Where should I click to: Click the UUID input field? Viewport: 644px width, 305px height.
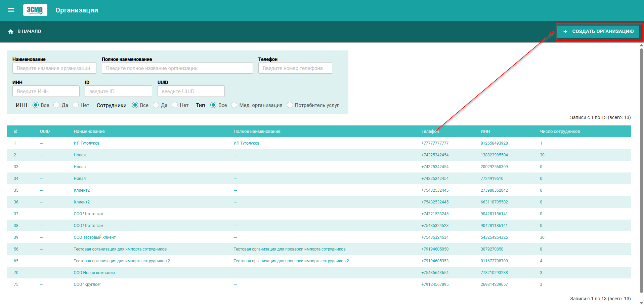pyautogui.click(x=191, y=91)
